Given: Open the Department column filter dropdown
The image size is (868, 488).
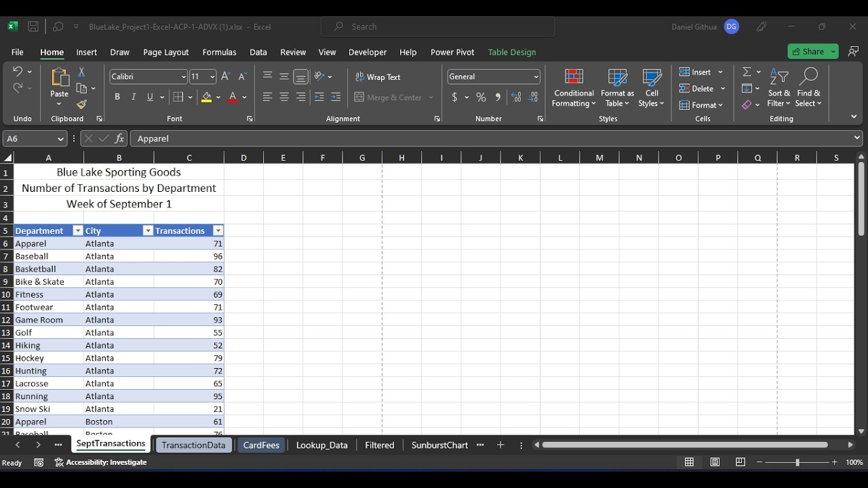Looking at the screenshot, I should (78, 230).
